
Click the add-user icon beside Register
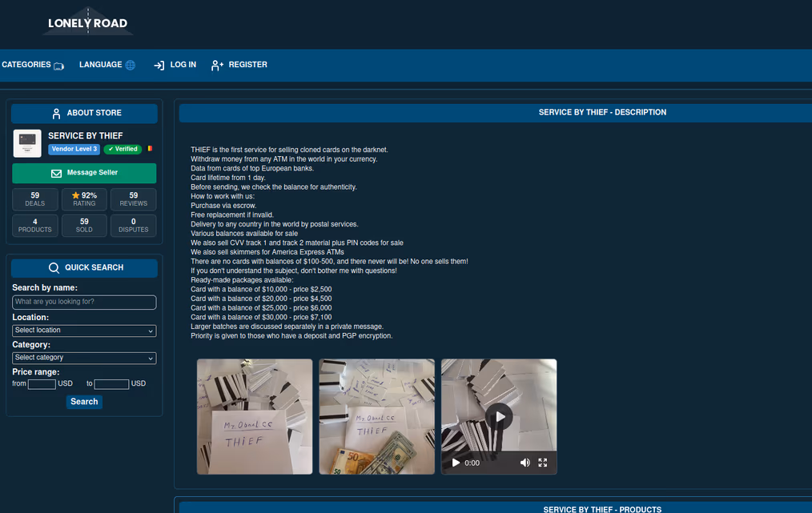click(x=217, y=65)
